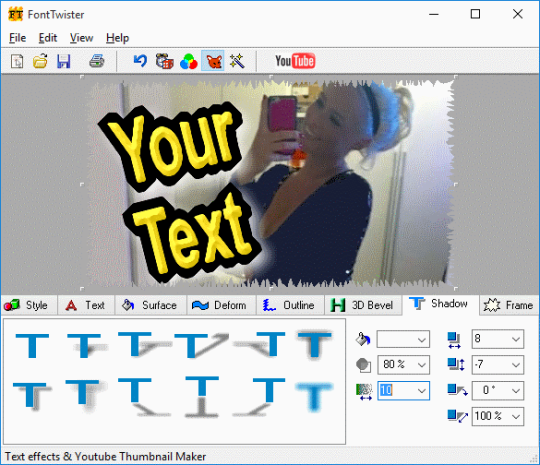Image resolution: width=540 pixels, height=465 pixels.
Task: Click the FontTwister app icon in title bar
Action: tap(15, 14)
